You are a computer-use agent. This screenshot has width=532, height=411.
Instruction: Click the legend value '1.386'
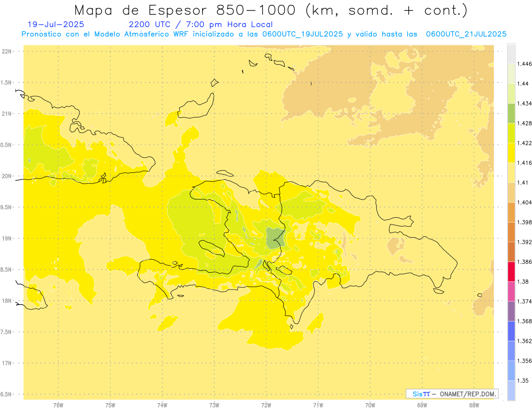pyautogui.click(x=524, y=262)
